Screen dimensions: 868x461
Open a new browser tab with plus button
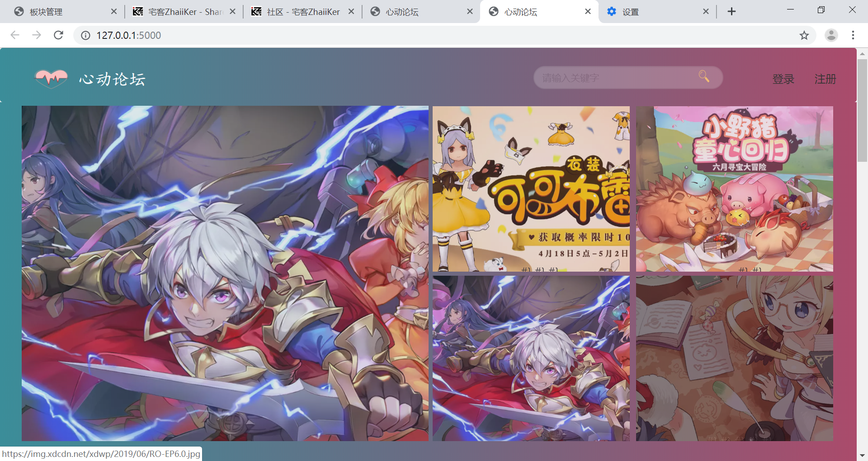tap(731, 11)
